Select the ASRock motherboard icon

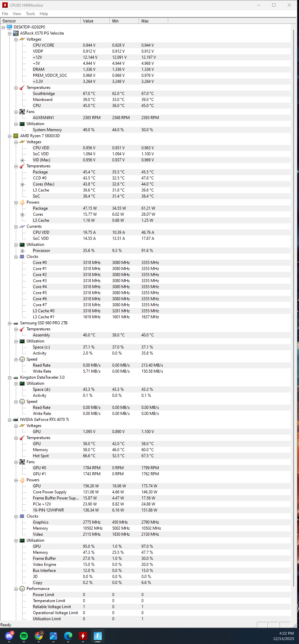point(15,33)
